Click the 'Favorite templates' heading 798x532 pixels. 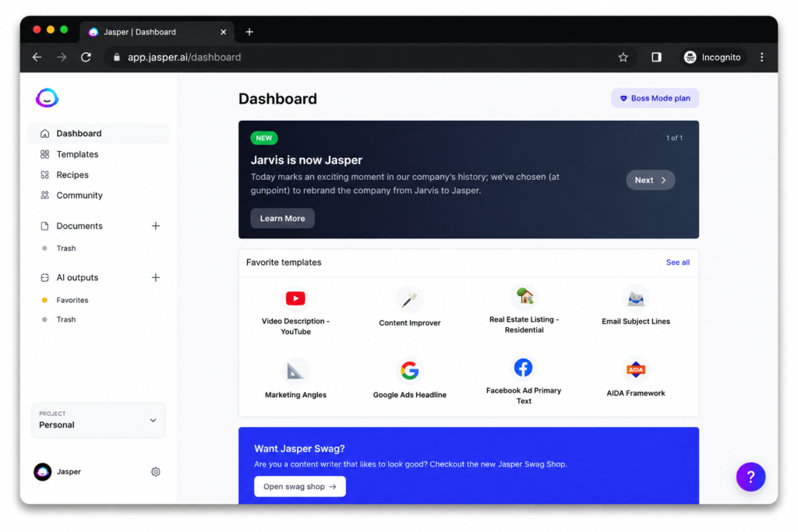point(284,262)
